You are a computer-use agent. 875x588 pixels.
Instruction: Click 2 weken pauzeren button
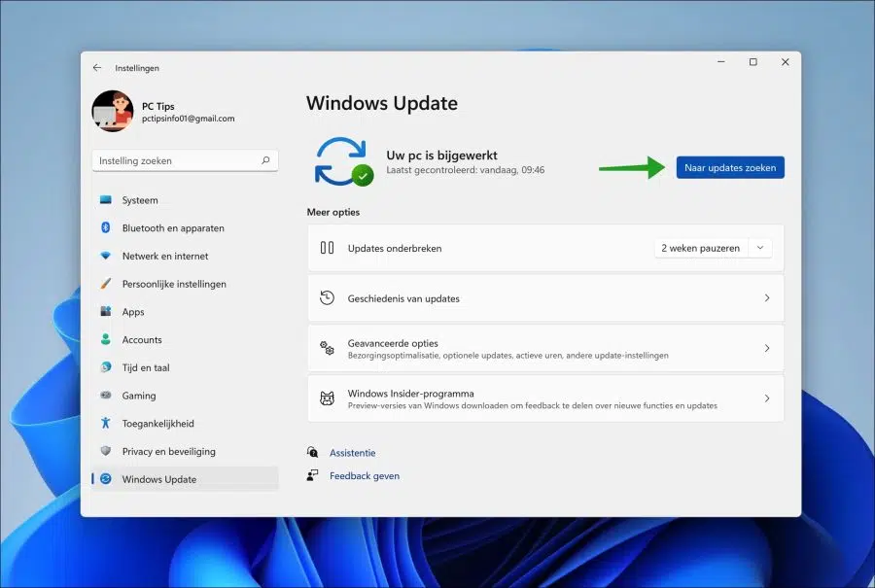[700, 248]
